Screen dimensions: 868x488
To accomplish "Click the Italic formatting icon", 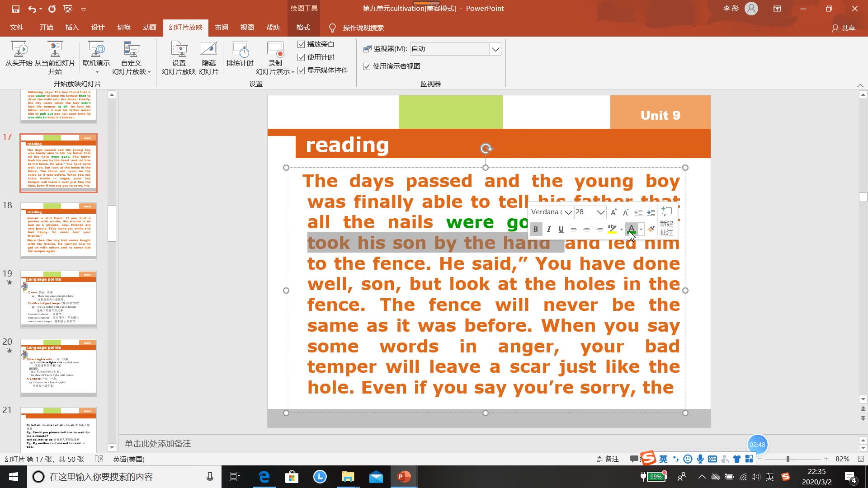I will (548, 229).
